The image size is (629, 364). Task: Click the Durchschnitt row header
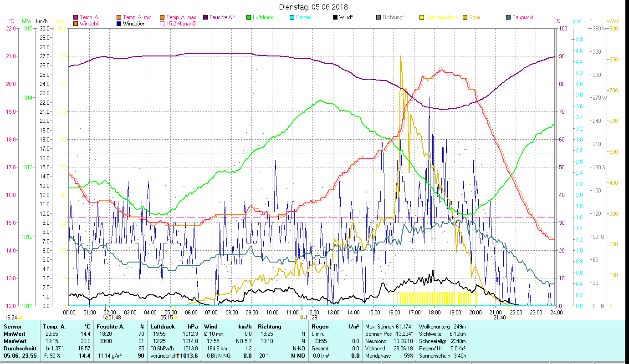[20, 349]
